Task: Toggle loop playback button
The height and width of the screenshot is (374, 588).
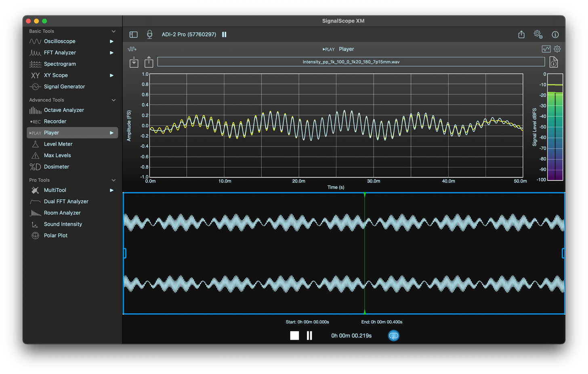Action: click(393, 336)
